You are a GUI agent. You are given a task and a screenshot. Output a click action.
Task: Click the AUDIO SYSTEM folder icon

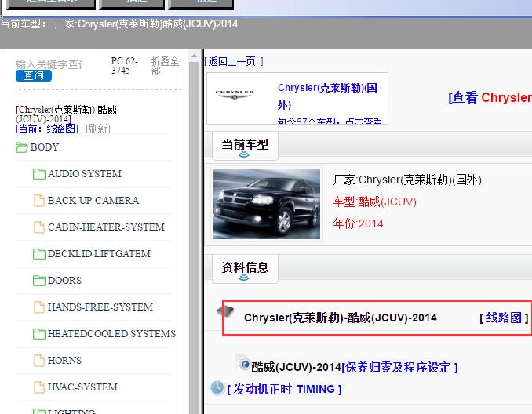39,174
